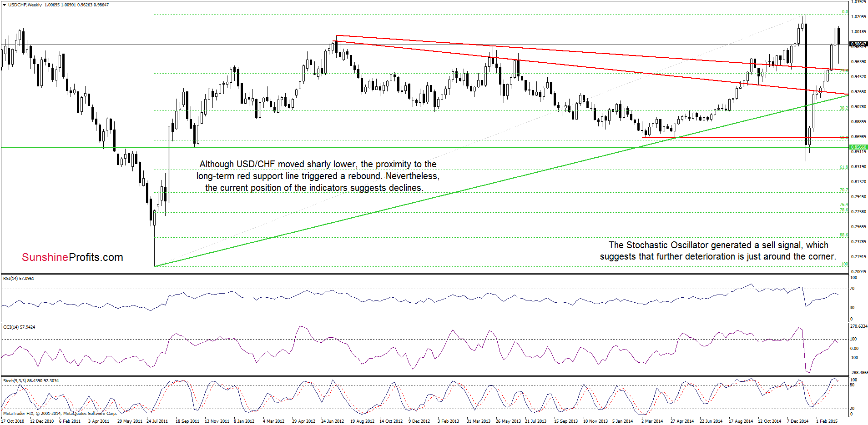
Task: Click the 2 Mar 2014 date label
Action: click(x=652, y=421)
